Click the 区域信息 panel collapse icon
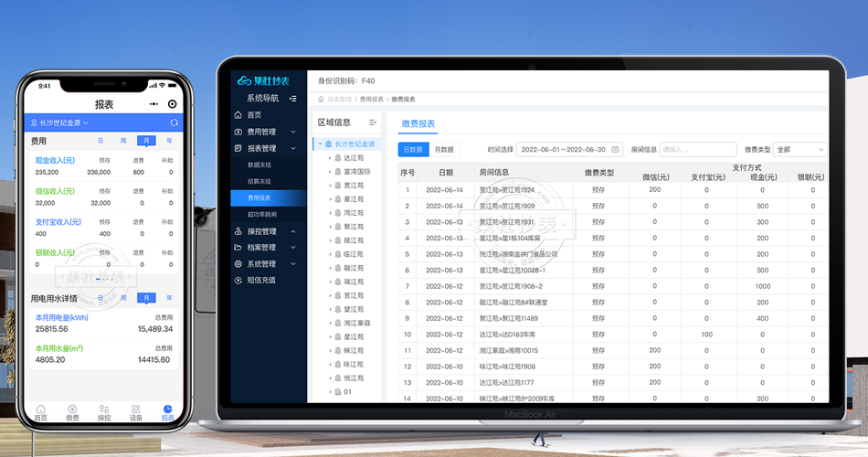 [373, 122]
